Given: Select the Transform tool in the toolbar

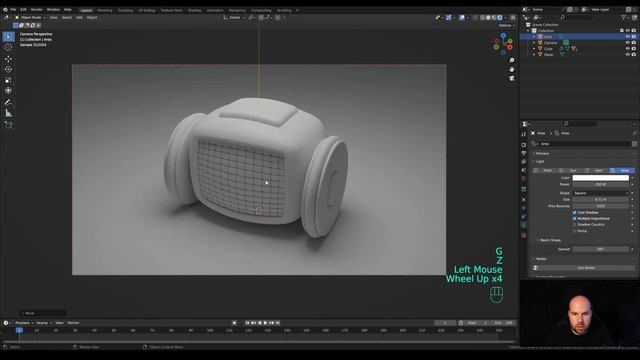Looking at the screenshot, I should click(x=8, y=91).
